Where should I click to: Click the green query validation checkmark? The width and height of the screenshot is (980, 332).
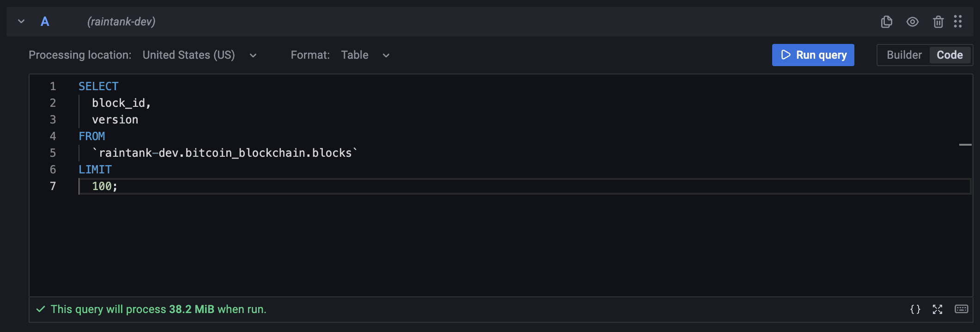coord(41,309)
